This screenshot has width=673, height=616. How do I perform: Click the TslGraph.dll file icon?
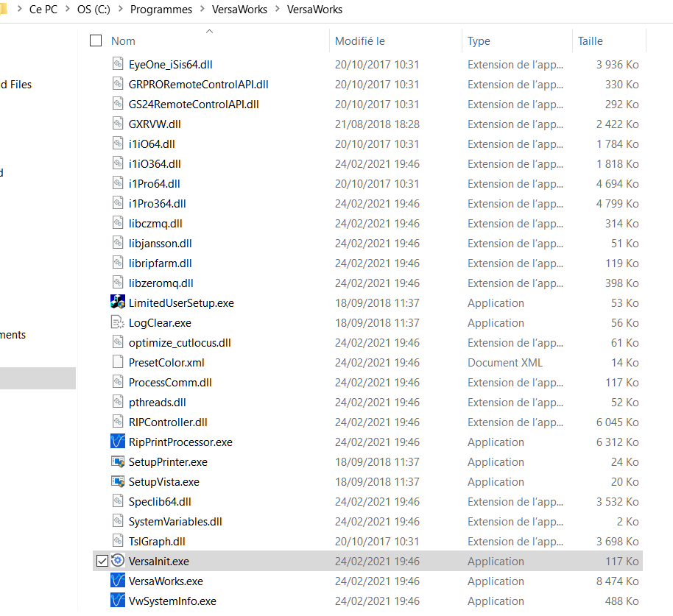click(x=118, y=541)
